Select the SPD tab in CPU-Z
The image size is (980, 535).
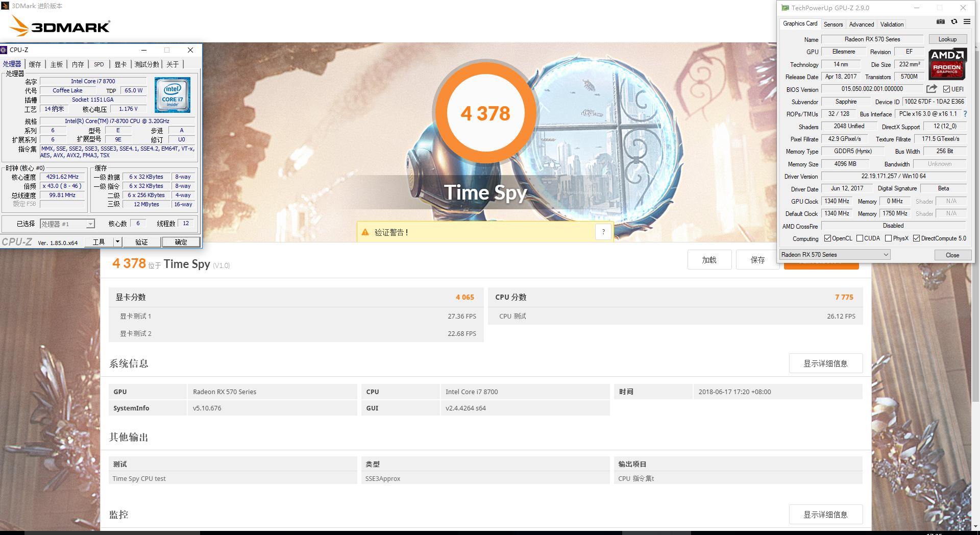pyautogui.click(x=99, y=64)
